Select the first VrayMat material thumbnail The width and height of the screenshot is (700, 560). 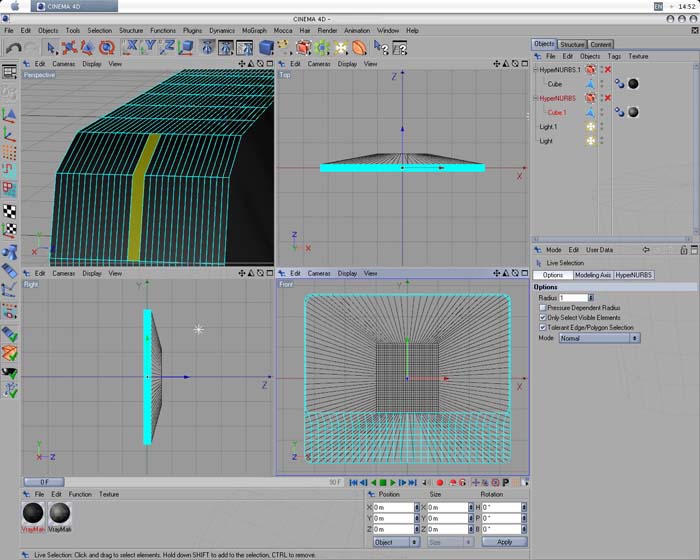click(33, 514)
